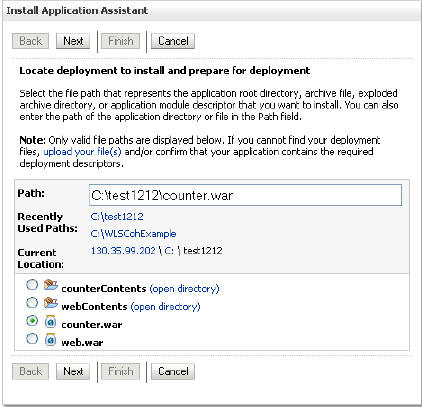Click inside the Path input field
Screen dimensions: 422x407
click(245, 195)
